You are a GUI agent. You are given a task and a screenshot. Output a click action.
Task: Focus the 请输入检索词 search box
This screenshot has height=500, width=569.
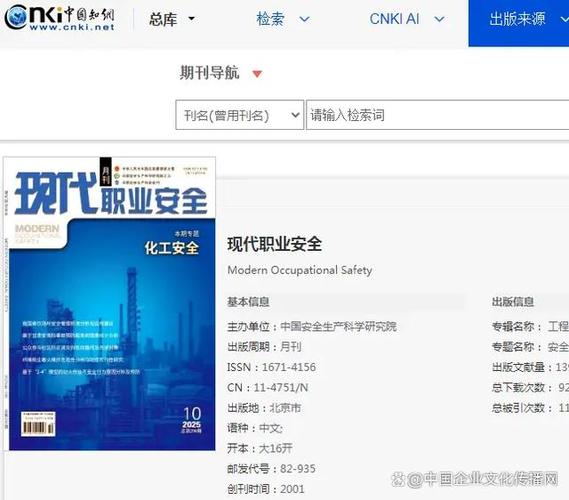click(x=438, y=115)
